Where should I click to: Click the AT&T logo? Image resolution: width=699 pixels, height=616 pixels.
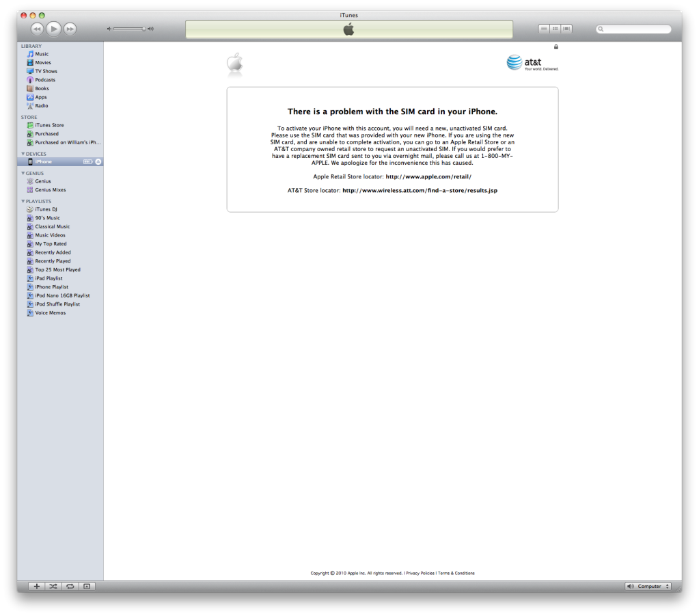[532, 63]
